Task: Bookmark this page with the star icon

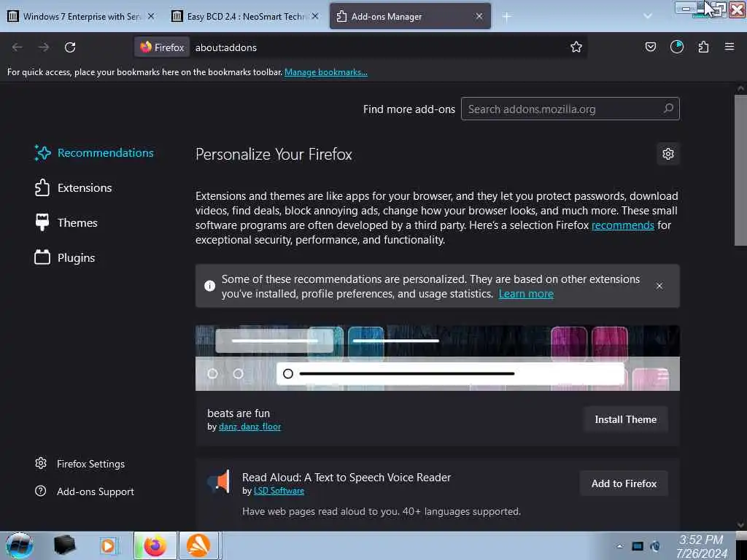Action: coord(576,47)
